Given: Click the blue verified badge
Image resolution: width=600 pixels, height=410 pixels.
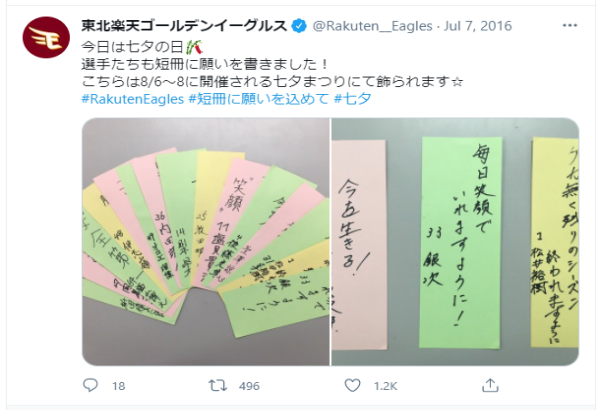Looking at the screenshot, I should click(299, 26).
